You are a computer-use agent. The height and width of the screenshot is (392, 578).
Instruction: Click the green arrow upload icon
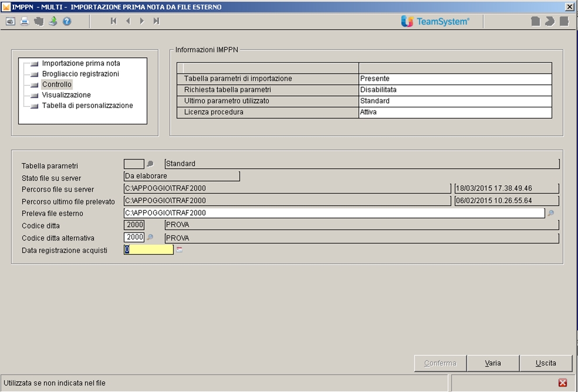(x=53, y=22)
